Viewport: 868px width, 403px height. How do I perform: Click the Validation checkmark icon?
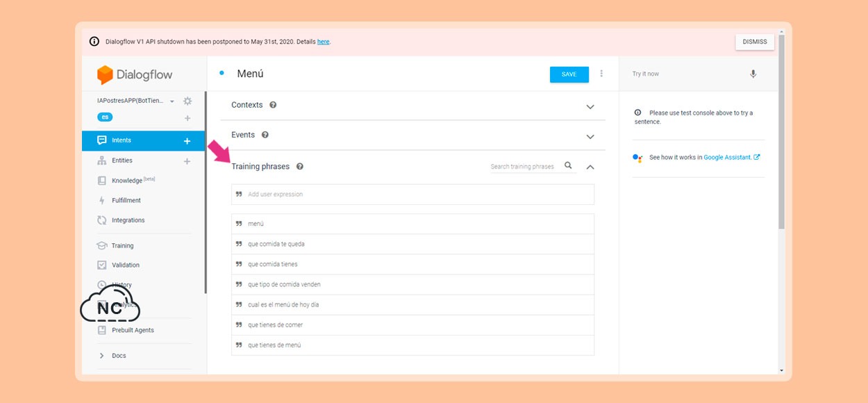[x=102, y=265]
